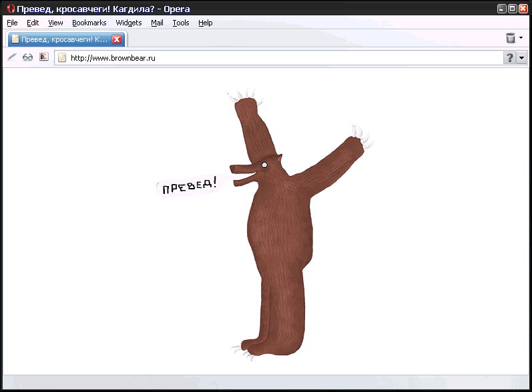This screenshot has width=532, height=392.
Task: Open the Bookmarks menu
Action: pos(89,23)
